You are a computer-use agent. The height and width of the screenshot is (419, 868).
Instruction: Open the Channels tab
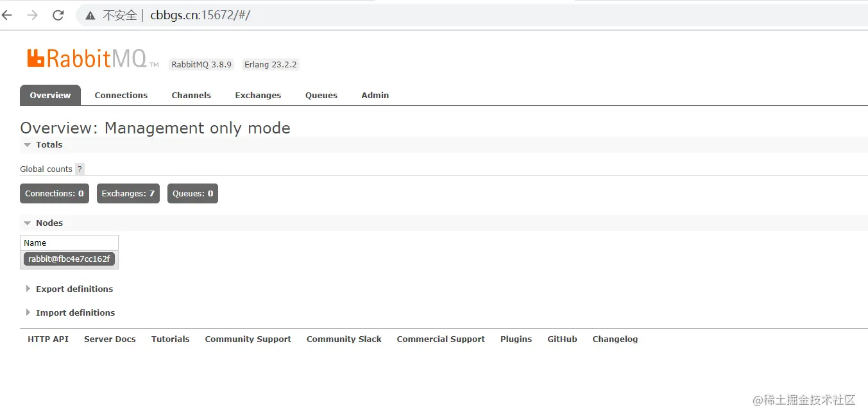(x=191, y=95)
